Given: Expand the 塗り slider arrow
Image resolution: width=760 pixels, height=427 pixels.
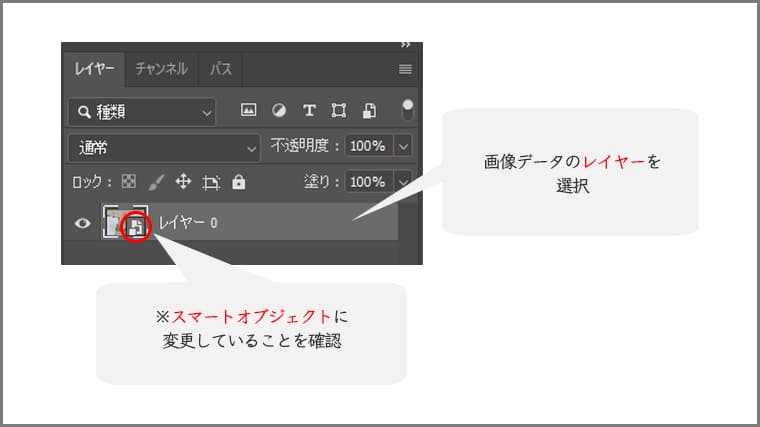Looking at the screenshot, I should pos(403,182).
